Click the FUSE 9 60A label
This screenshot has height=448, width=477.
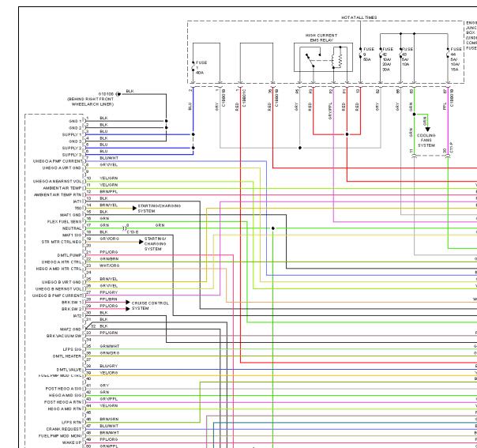pos(369,55)
